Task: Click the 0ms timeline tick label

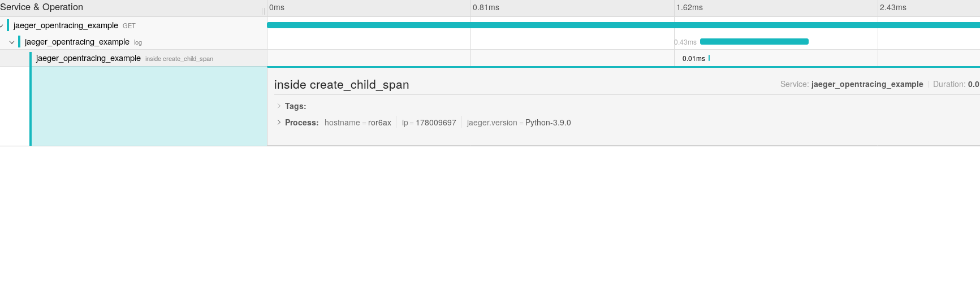Action: click(277, 8)
